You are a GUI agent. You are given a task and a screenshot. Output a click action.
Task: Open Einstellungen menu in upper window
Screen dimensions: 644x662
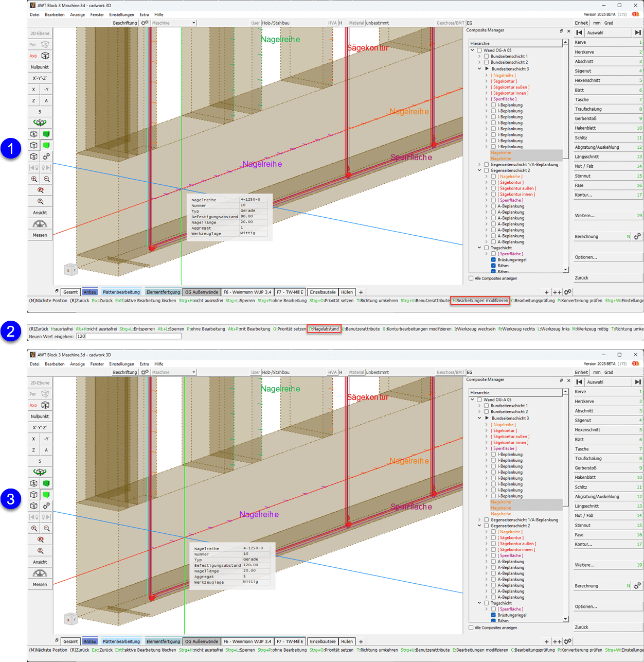tap(121, 14)
